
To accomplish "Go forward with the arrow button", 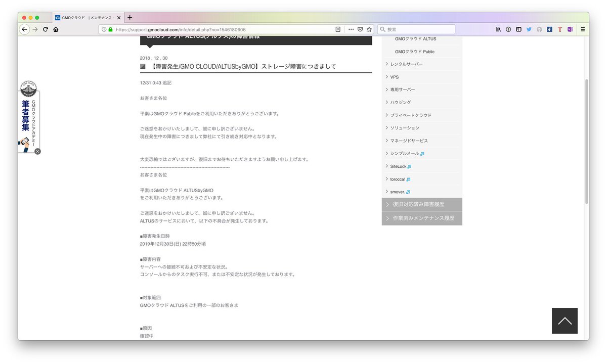I will (x=35, y=29).
